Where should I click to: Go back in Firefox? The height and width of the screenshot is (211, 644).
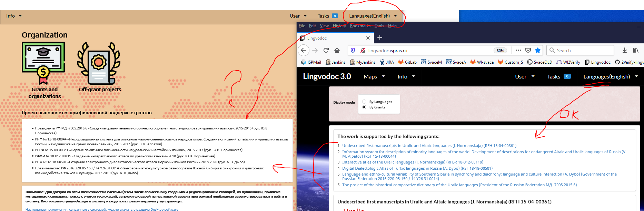(304, 50)
